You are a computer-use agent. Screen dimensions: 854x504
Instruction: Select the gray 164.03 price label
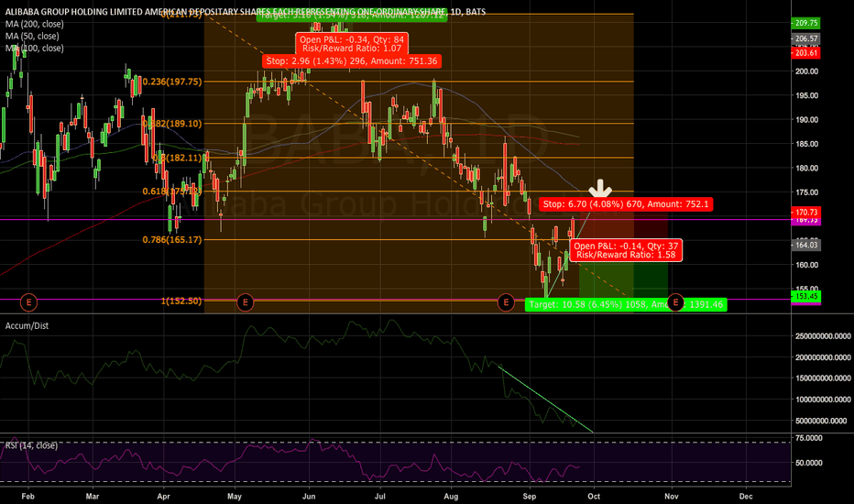point(806,245)
